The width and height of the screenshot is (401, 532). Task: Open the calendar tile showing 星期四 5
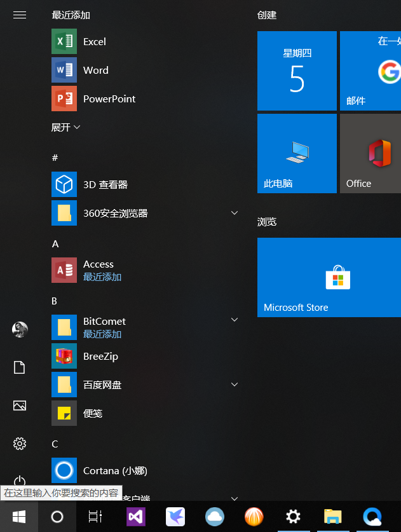(x=297, y=71)
